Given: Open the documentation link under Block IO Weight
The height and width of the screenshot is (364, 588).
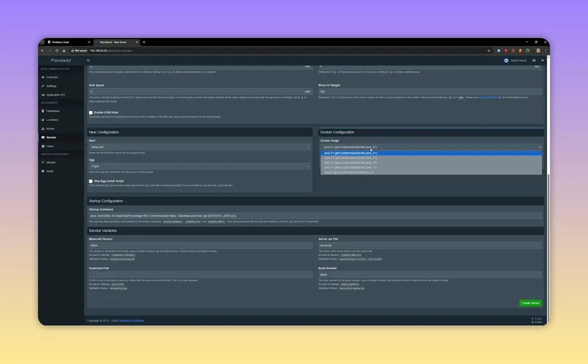Looking at the screenshot, I should click(x=488, y=97).
